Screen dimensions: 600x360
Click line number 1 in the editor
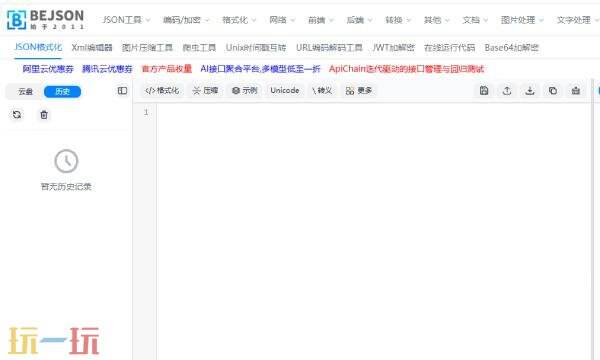click(x=146, y=112)
